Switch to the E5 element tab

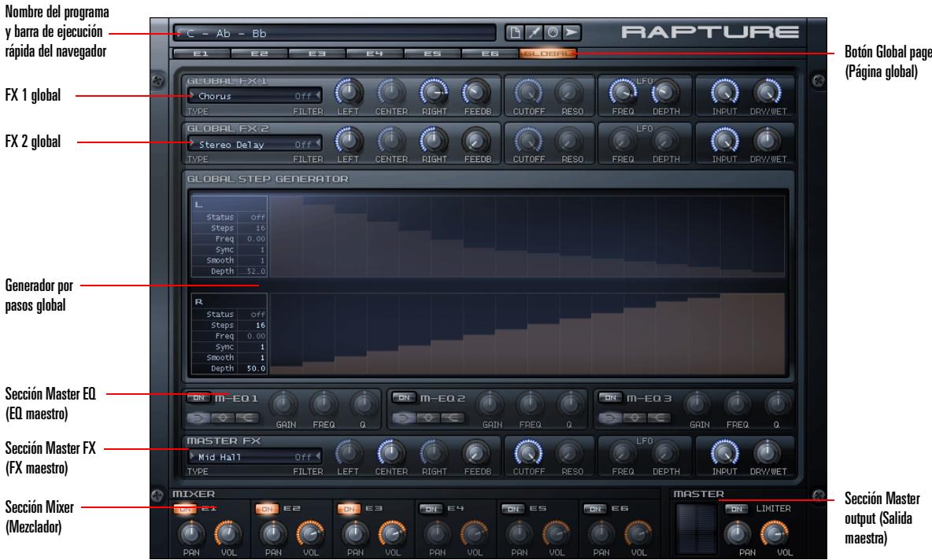click(x=432, y=54)
